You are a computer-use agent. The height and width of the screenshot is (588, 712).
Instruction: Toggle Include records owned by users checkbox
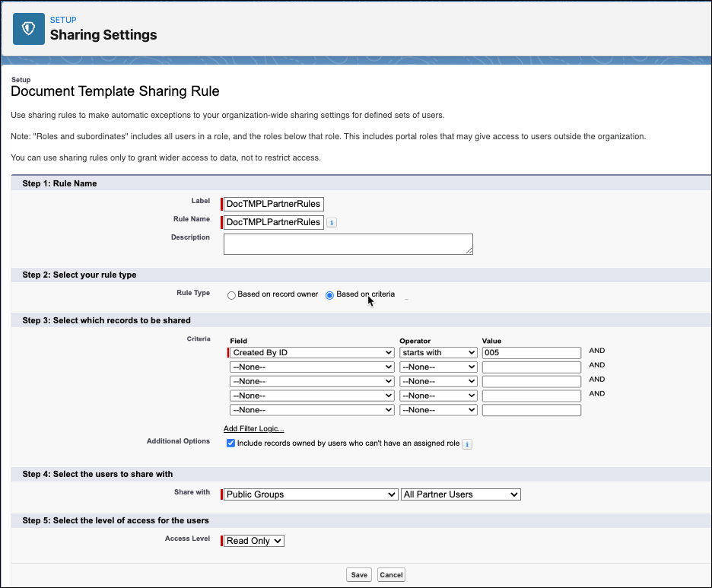[230, 443]
